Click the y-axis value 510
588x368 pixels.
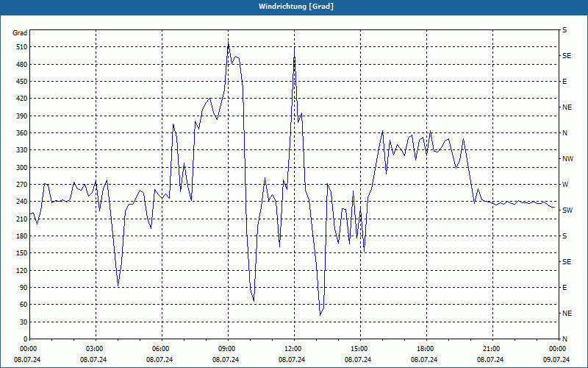[x=22, y=47]
